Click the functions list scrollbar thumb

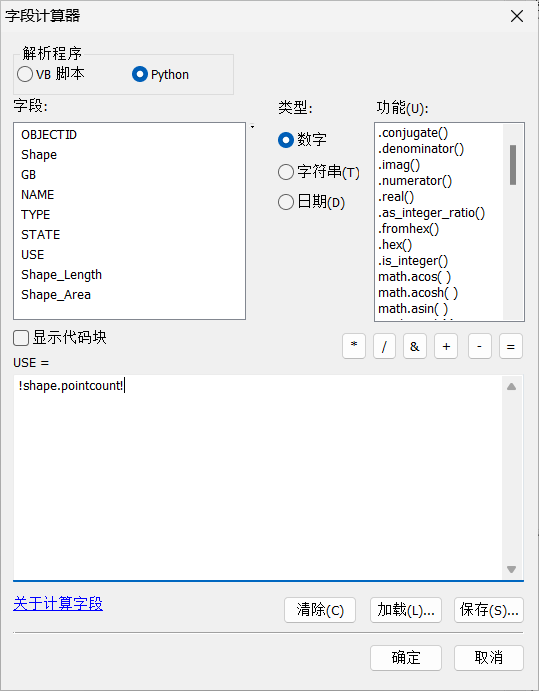point(513,165)
